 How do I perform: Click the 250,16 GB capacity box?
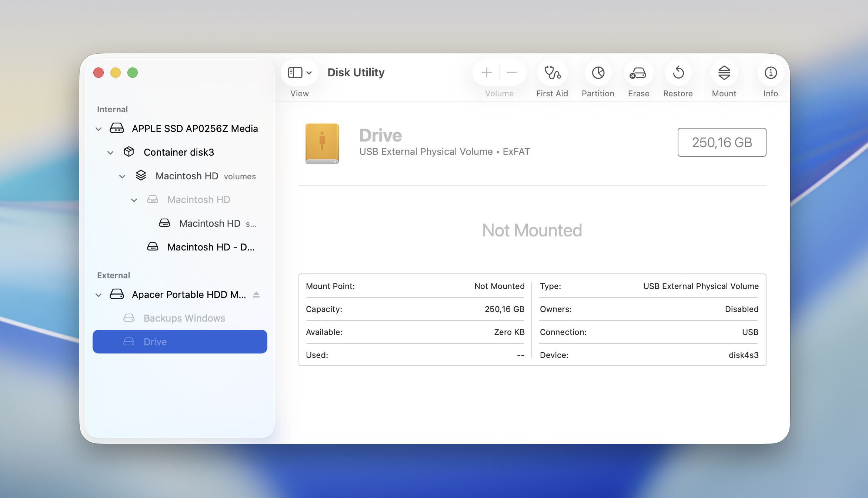(722, 142)
